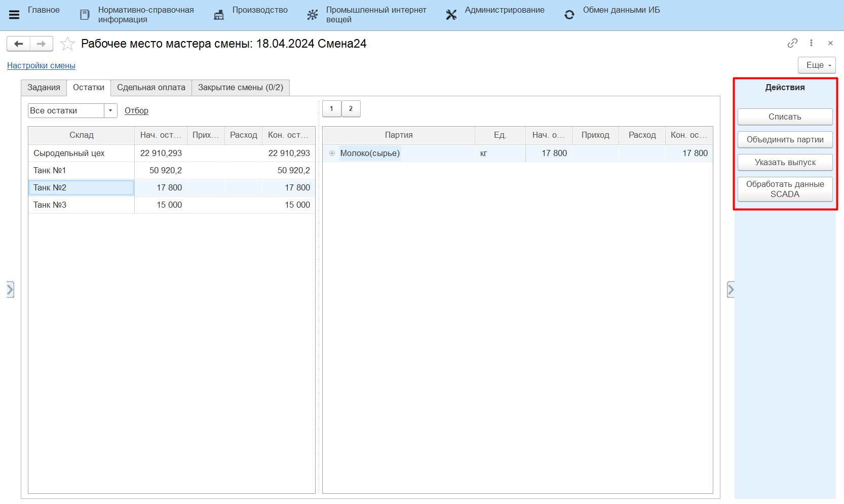844x504 pixels.
Task: Copy link with the chain icon
Action: (792, 43)
